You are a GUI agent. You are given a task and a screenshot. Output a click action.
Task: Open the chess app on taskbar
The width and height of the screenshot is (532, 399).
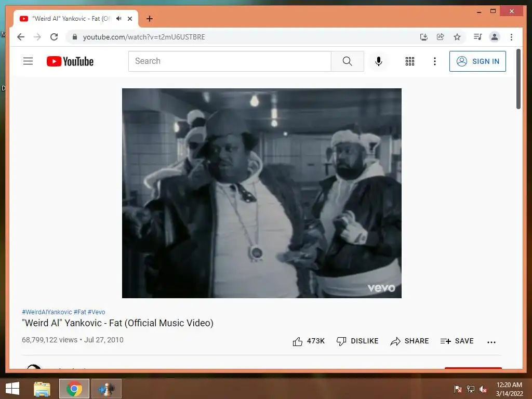(106, 389)
